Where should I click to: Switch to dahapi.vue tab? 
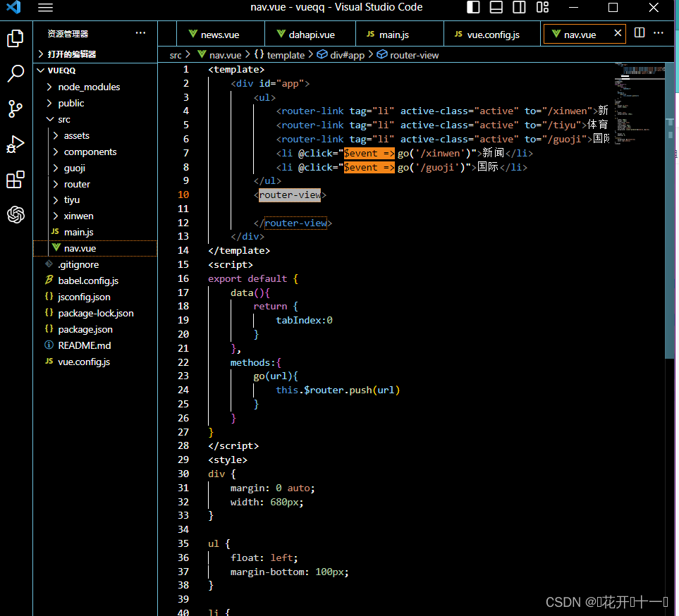click(x=310, y=35)
